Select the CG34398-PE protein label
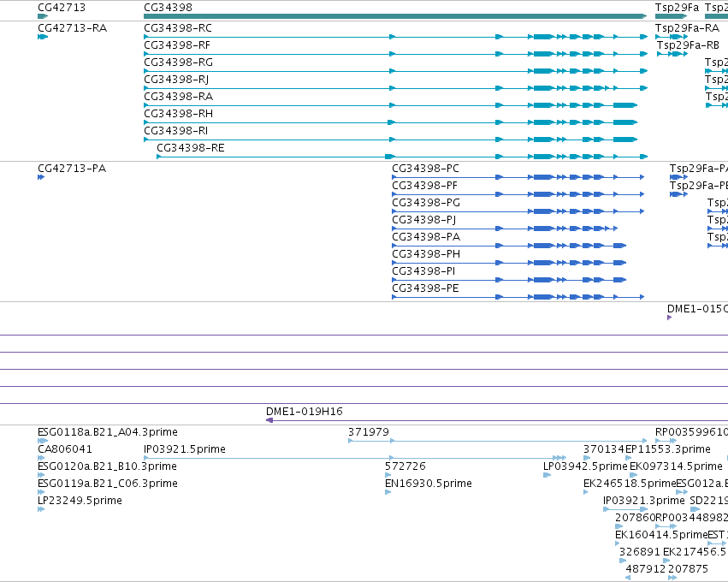The height and width of the screenshot is (582, 728). [x=425, y=288]
